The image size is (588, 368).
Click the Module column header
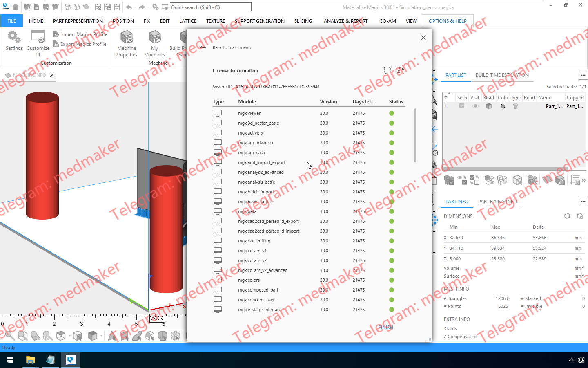247,102
